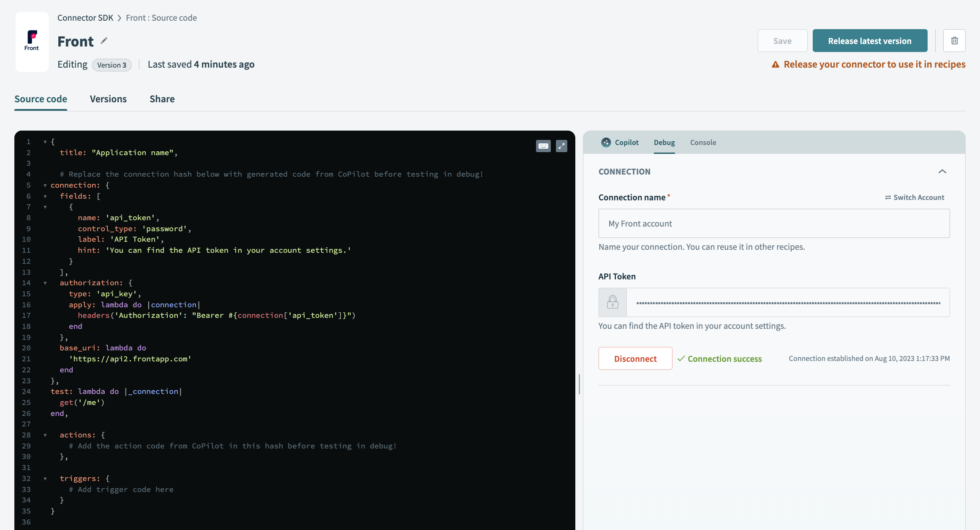Expand the code editor to fullscreen

[x=561, y=146]
